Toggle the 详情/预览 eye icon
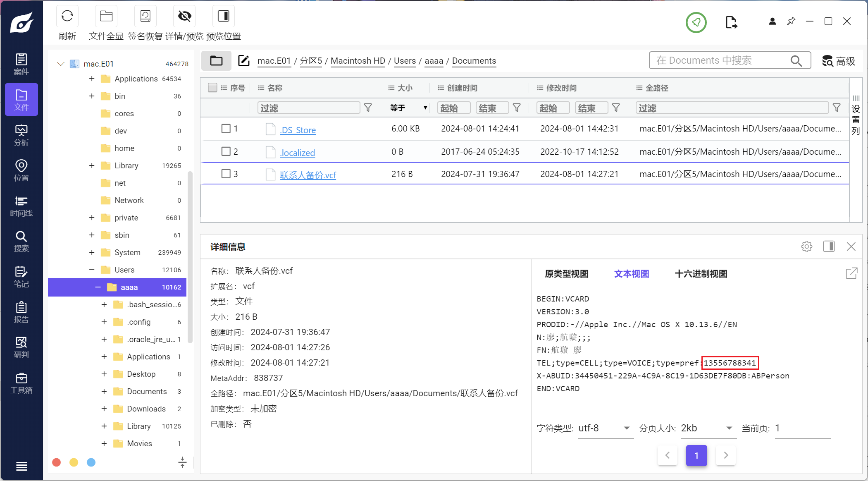Image resolution: width=868 pixels, height=481 pixels. pos(184,16)
